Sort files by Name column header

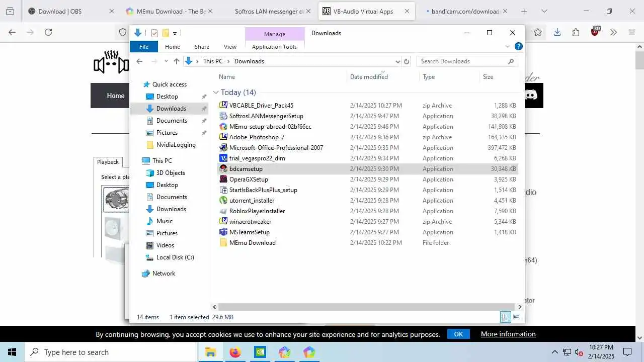pos(227,77)
